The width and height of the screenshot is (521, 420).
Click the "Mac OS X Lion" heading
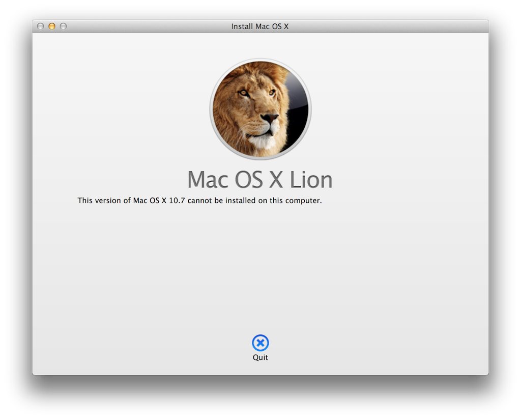point(260,180)
